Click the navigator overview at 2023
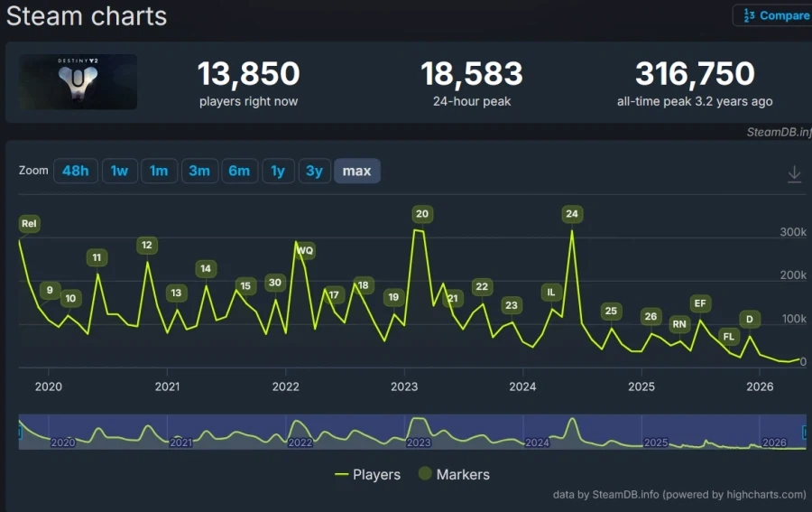 pos(419,442)
